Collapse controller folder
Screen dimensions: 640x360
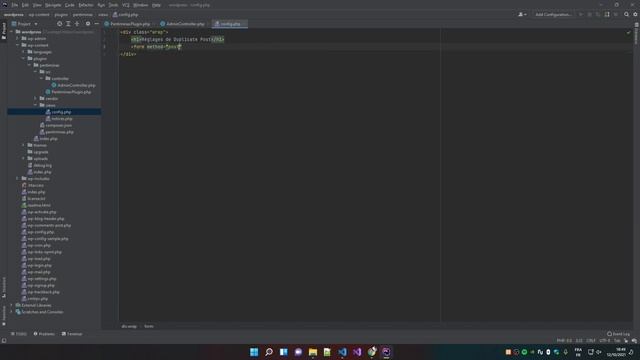coord(42,78)
